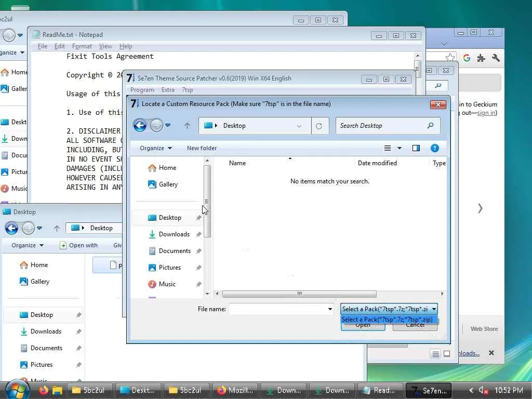The image size is (532, 399).
Task: Create a New folder in dialog
Action: [202, 148]
